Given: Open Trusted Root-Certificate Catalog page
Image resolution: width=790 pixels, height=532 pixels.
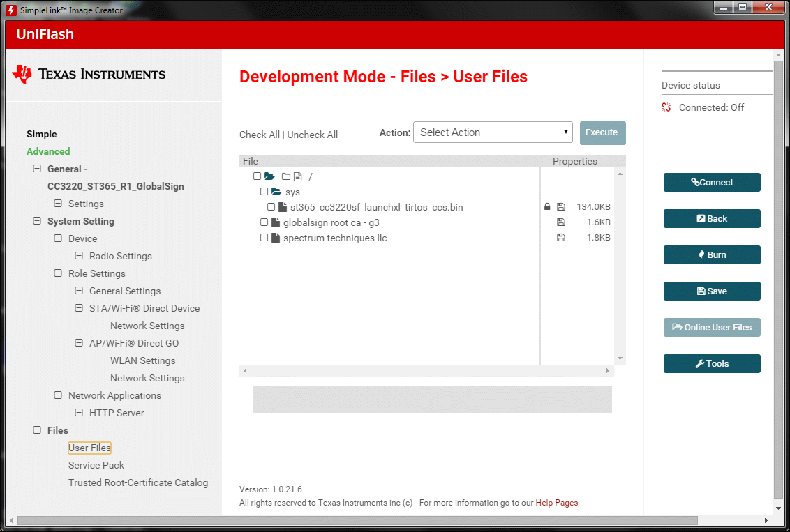Looking at the screenshot, I should click(x=138, y=482).
